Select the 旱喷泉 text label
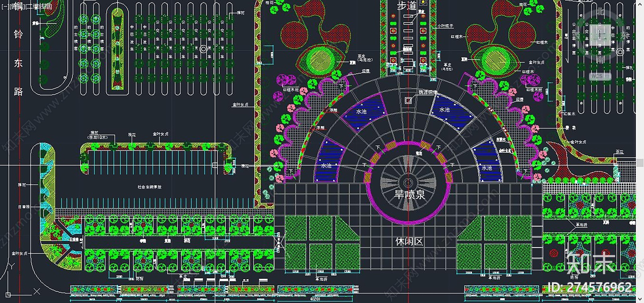The image size is (644, 303). click(x=409, y=195)
